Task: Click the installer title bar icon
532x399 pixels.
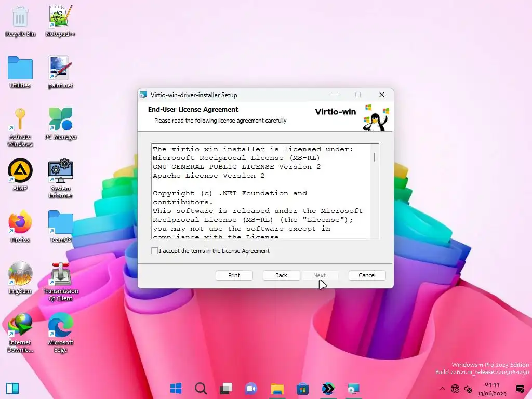Action: pyautogui.click(x=143, y=95)
